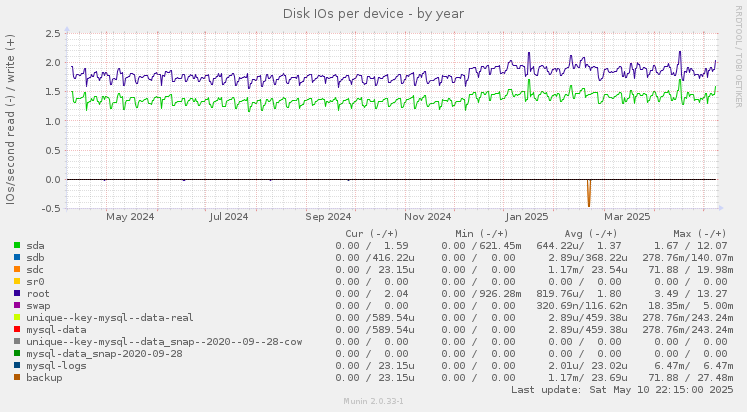Select the 'root' legend label
The width and height of the screenshot is (747, 412).
[x=38, y=294]
